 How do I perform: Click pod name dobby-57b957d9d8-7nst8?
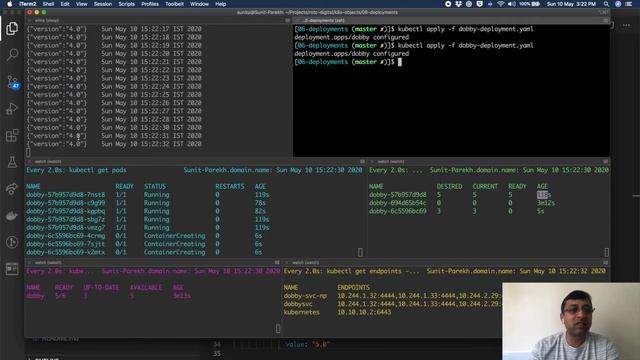pyautogui.click(x=66, y=195)
